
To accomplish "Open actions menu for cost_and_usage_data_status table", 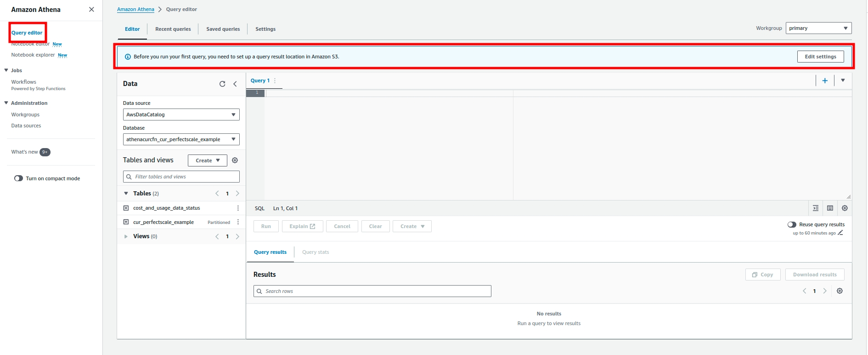I will coord(238,208).
